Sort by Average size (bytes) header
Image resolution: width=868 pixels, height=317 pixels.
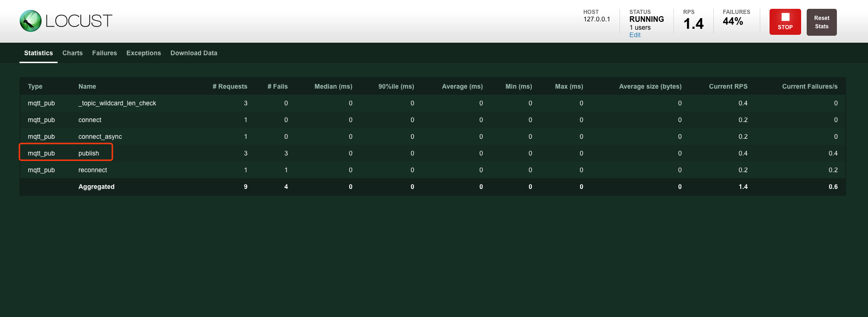click(650, 86)
